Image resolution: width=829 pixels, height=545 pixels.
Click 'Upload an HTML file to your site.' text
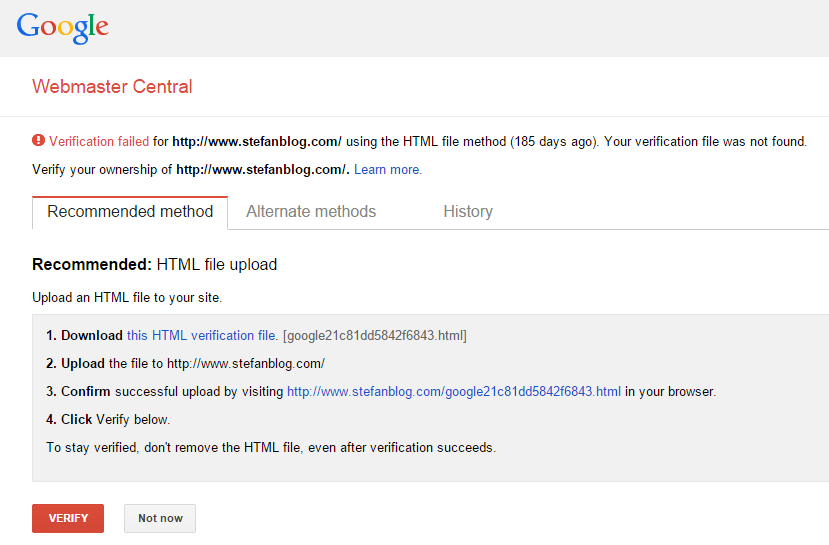(127, 298)
